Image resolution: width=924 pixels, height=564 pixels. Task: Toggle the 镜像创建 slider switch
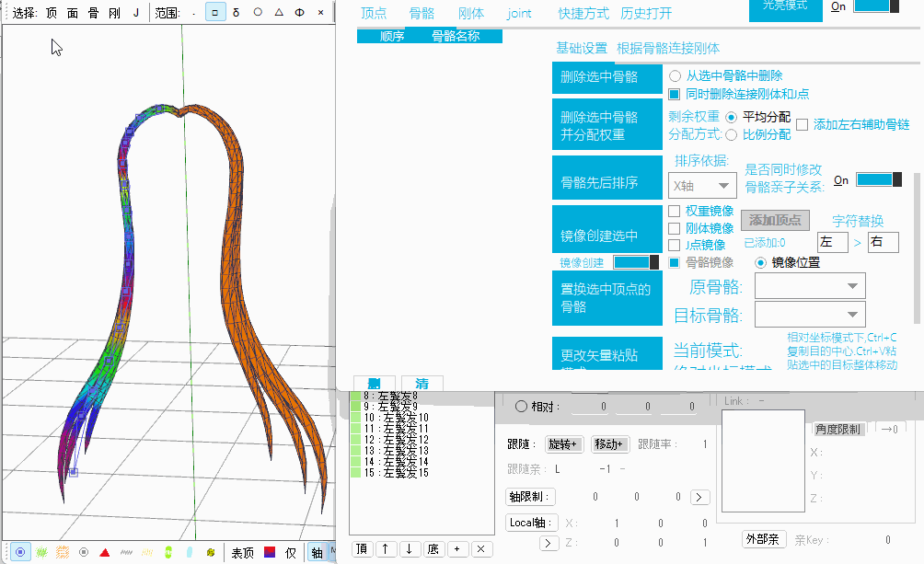636,263
